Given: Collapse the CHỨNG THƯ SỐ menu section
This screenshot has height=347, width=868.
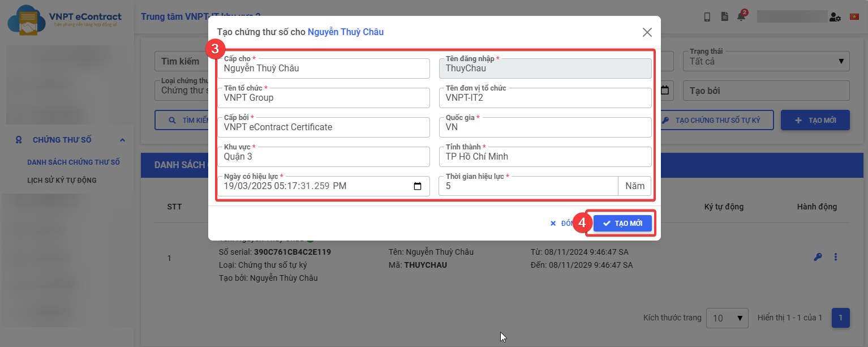Looking at the screenshot, I should (x=123, y=140).
